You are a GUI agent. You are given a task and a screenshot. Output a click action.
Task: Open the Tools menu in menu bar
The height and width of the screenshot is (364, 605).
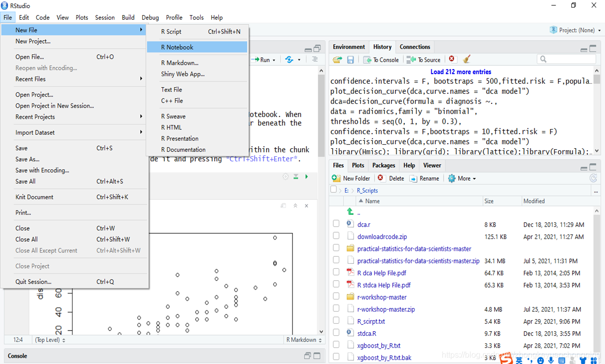click(x=197, y=17)
